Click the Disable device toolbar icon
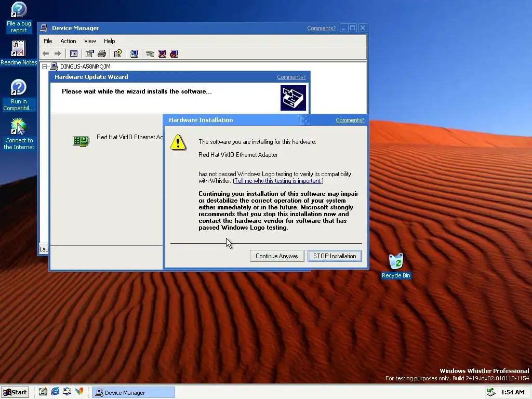The height and width of the screenshot is (399, 532). coord(174,54)
